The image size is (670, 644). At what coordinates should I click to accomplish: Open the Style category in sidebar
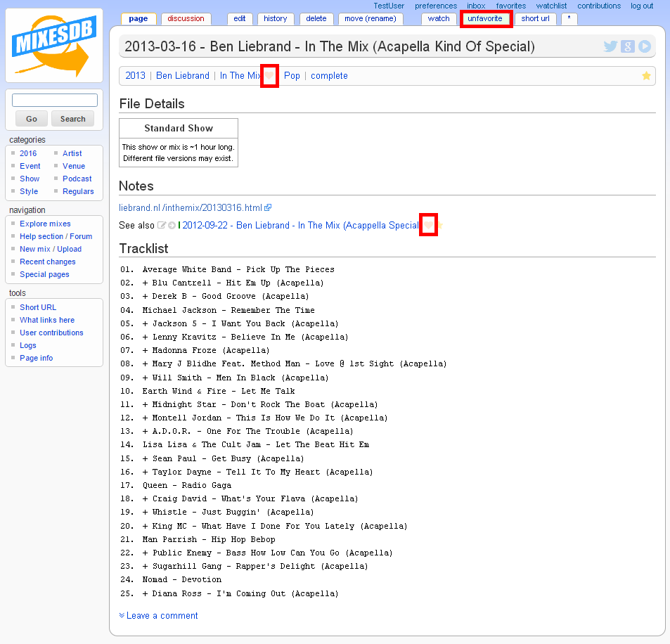pyautogui.click(x=29, y=191)
